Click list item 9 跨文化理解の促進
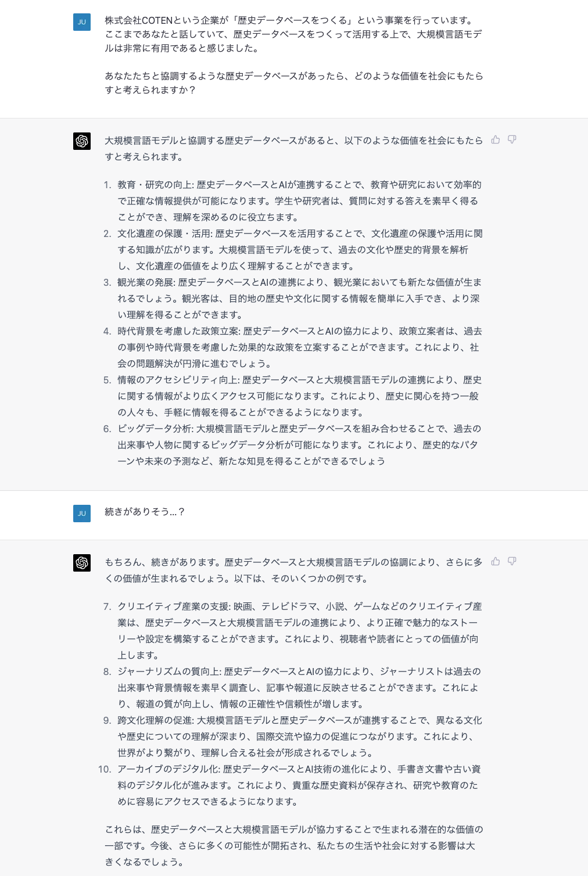588x876 pixels. pos(293,737)
